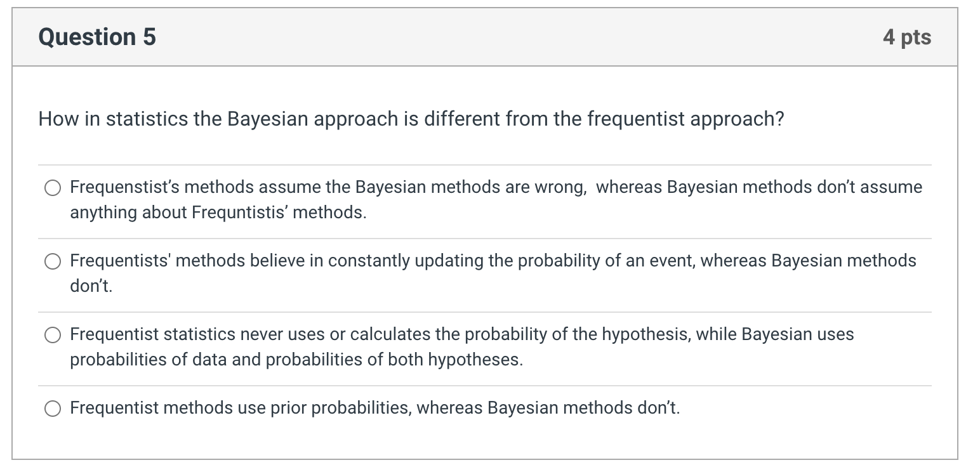
Task: Choose the 'constantly updating the probability' answer option
Action: coord(53,261)
